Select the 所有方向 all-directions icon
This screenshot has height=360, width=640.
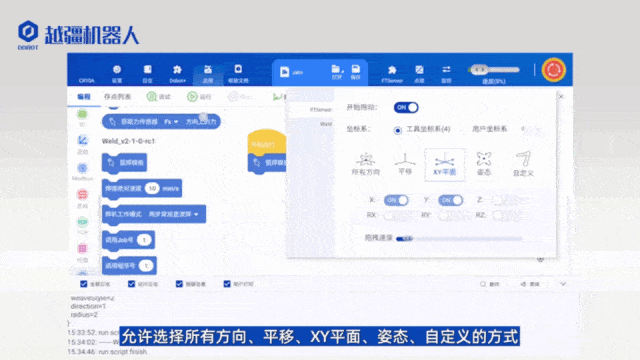[365, 164]
